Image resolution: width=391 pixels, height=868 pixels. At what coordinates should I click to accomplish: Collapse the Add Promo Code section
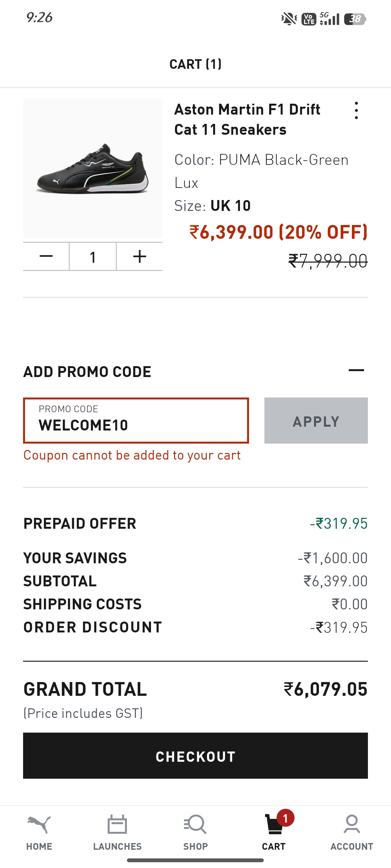click(356, 370)
